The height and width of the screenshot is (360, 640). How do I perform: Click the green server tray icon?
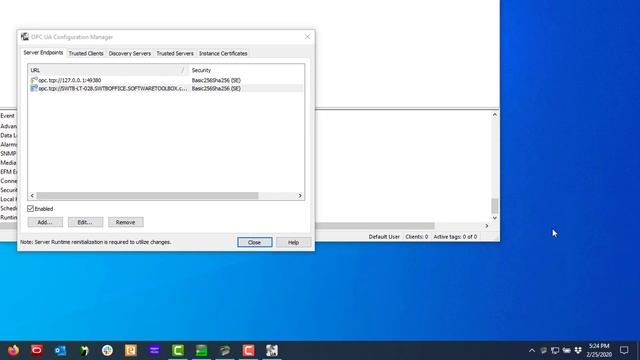(x=544, y=350)
